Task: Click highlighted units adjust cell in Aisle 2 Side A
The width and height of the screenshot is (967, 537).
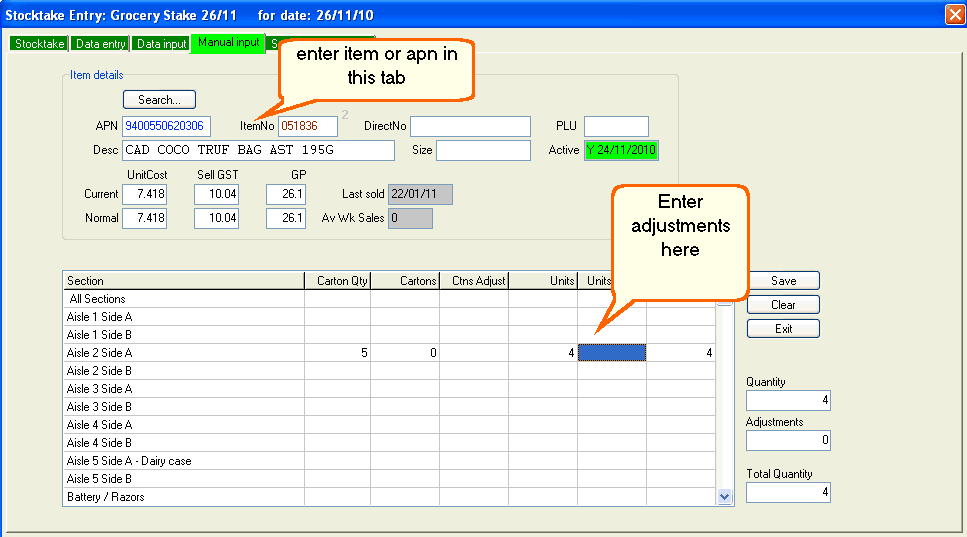Action: (x=612, y=353)
